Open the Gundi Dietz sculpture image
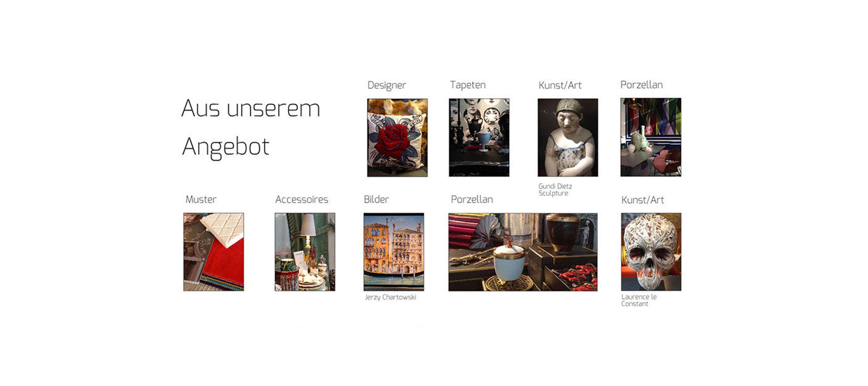 point(568,138)
